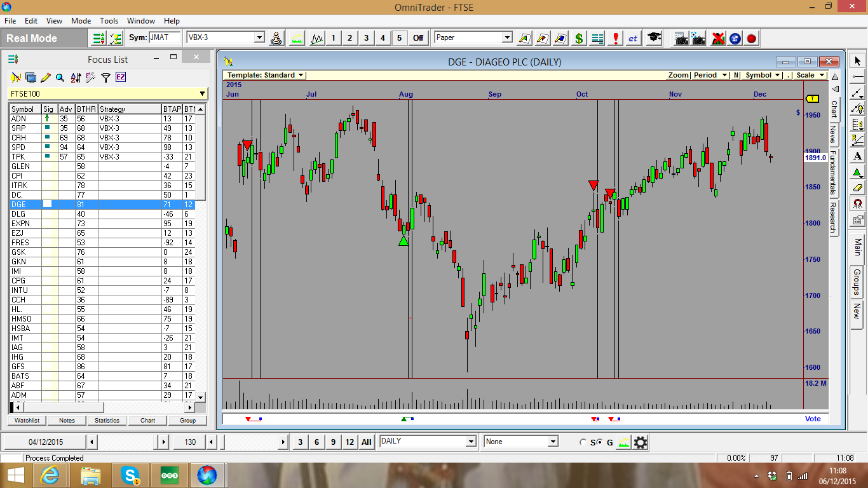
Task: Open the Scale dropdown in chart header
Action: pos(810,75)
